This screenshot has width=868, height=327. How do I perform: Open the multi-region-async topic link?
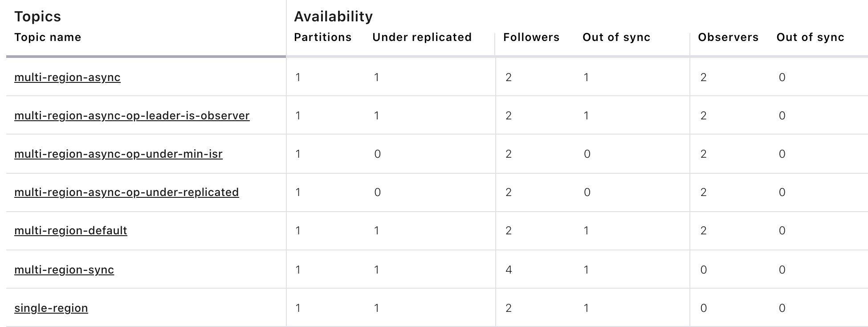point(67,78)
